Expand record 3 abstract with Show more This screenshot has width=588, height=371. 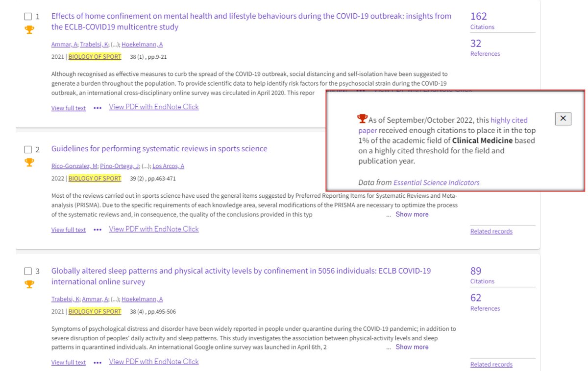tap(412, 347)
